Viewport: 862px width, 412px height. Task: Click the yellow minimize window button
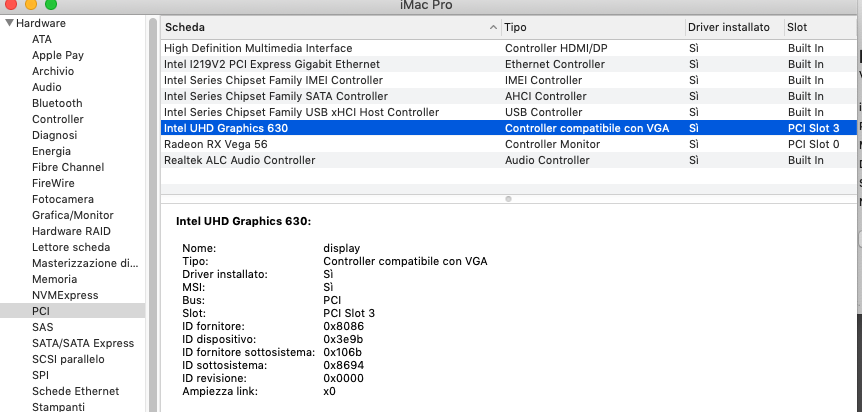point(31,4)
